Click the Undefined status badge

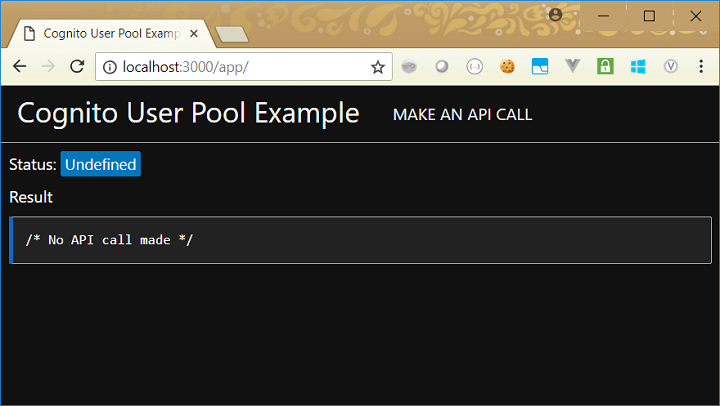(100, 164)
